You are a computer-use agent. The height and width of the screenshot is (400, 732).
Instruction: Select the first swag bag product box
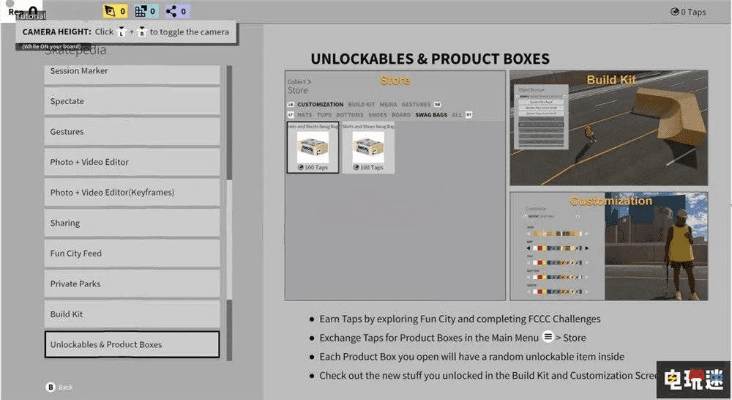pyautogui.click(x=314, y=147)
